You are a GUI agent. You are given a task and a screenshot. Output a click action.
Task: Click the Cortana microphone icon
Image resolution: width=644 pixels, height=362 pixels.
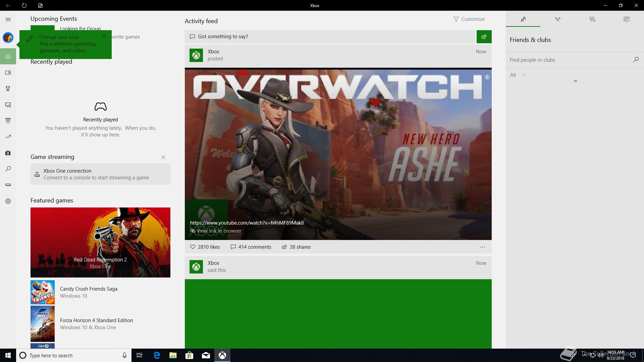(x=124, y=355)
